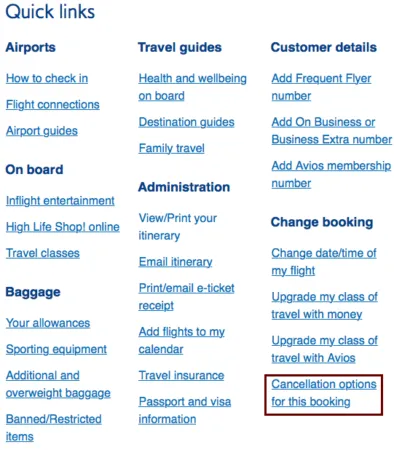Select Add Frequent Flyer number

click(321, 87)
